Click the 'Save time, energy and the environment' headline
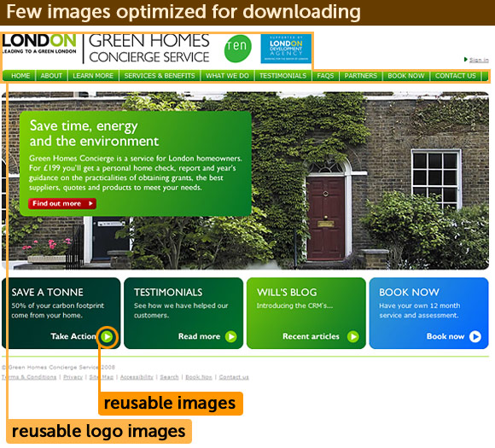Viewport: 495px width, 448px height. [x=94, y=134]
